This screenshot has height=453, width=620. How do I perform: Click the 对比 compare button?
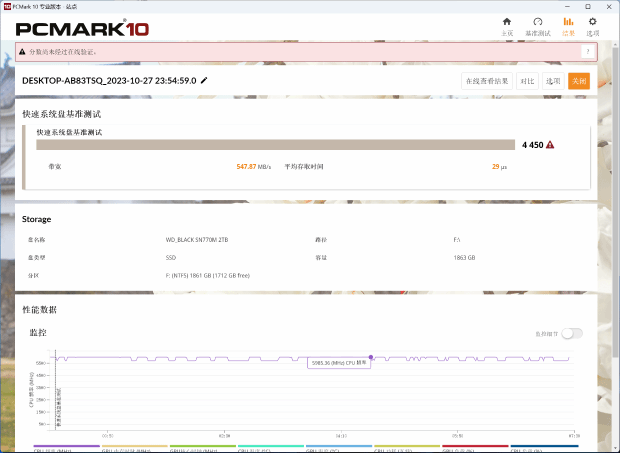pyautogui.click(x=527, y=81)
